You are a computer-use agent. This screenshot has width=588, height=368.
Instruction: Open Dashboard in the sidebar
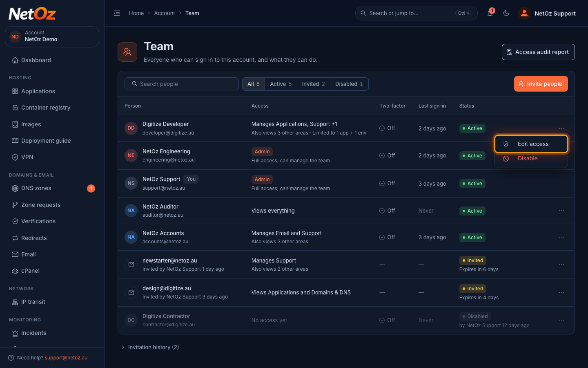pos(52,60)
